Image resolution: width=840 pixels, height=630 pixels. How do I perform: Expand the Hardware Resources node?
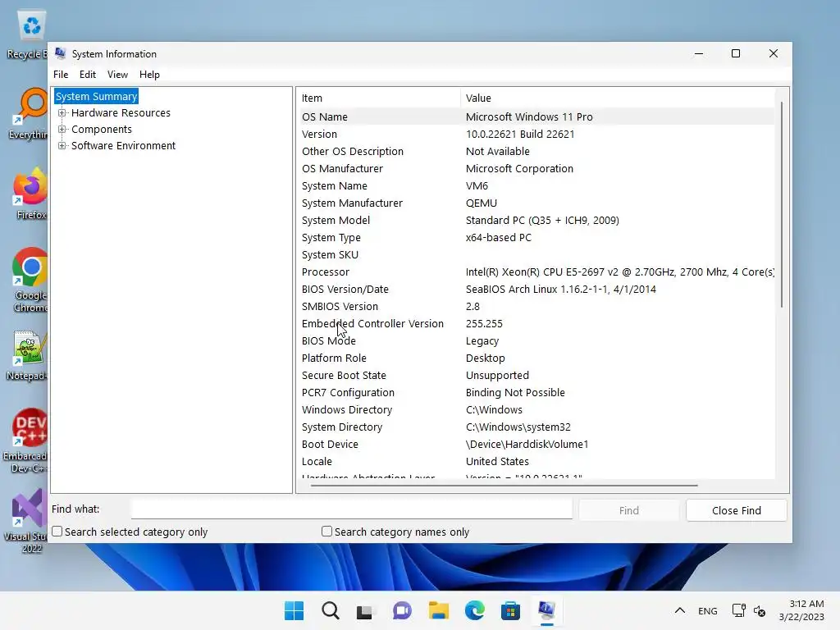click(62, 113)
